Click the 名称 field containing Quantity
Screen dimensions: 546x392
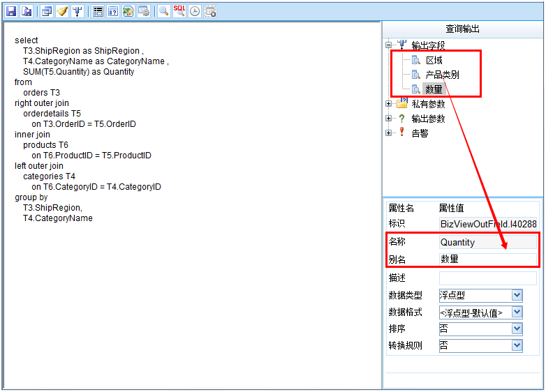point(488,242)
